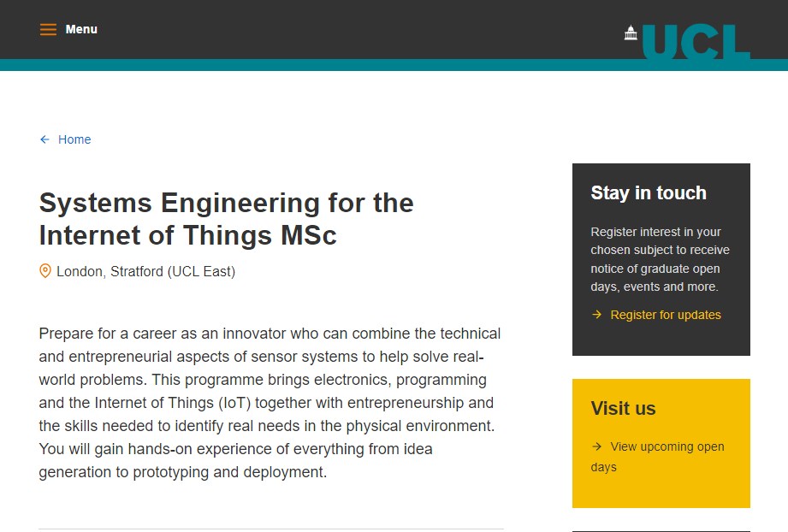
Task: Click the arrow beside View upcoming open days
Action: (597, 446)
